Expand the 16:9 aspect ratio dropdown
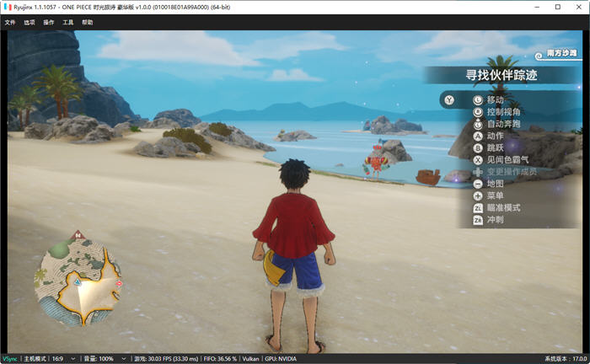This screenshot has width=590, height=364. click(x=63, y=359)
